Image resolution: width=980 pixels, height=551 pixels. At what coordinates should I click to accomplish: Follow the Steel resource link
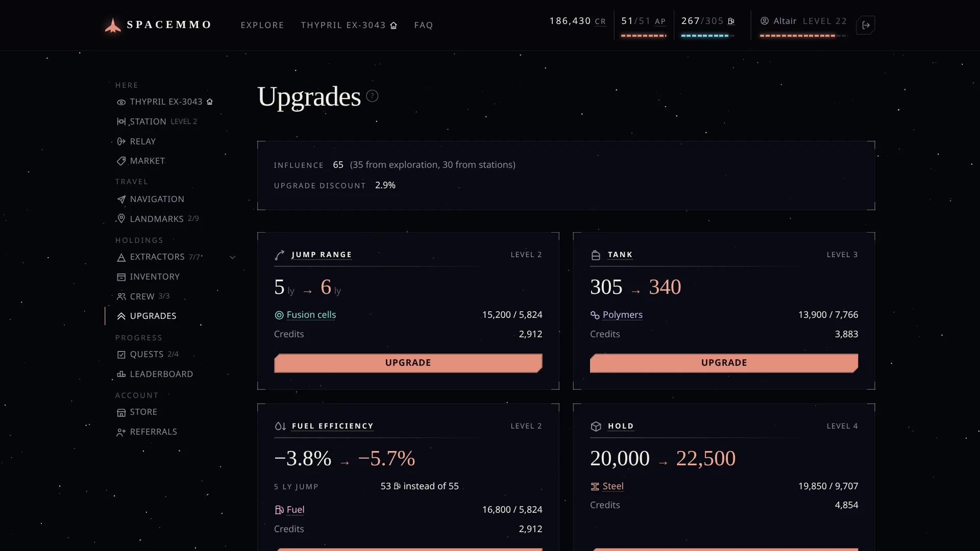tap(613, 486)
